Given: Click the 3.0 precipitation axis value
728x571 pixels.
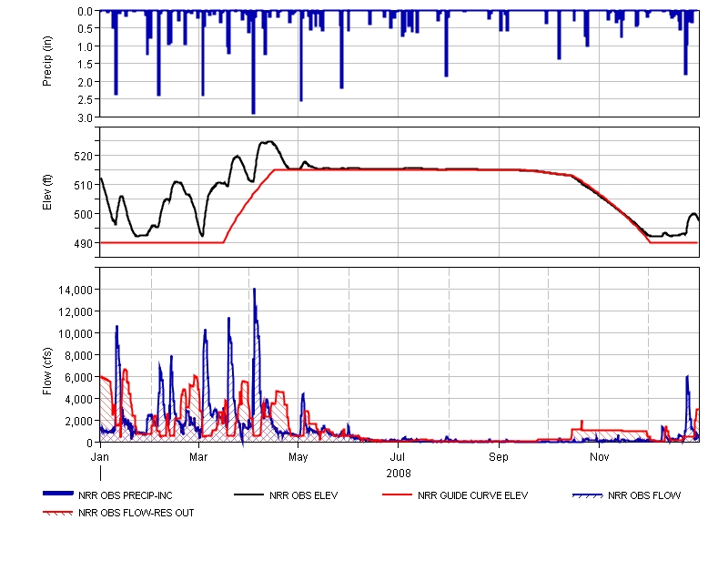Looking at the screenshot, I should [x=85, y=118].
